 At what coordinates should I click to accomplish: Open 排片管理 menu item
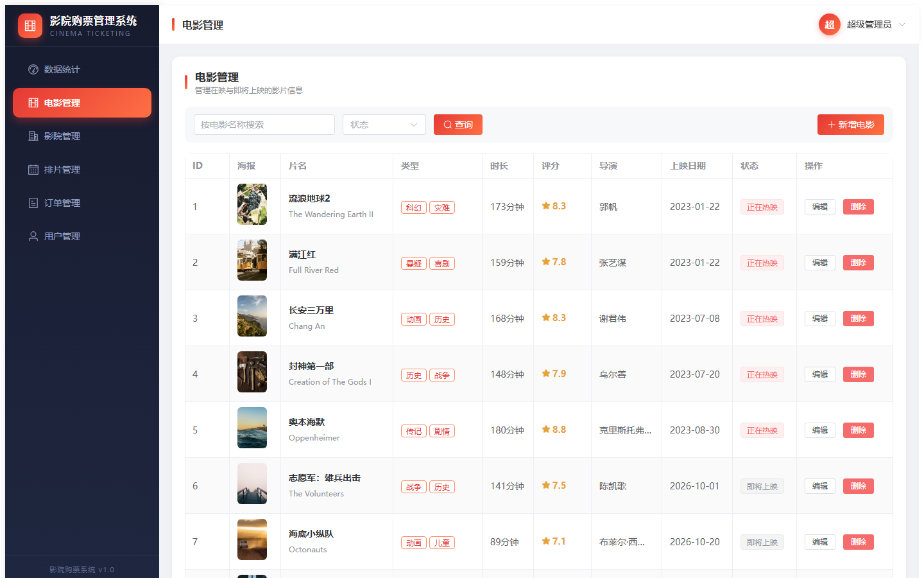coord(82,170)
